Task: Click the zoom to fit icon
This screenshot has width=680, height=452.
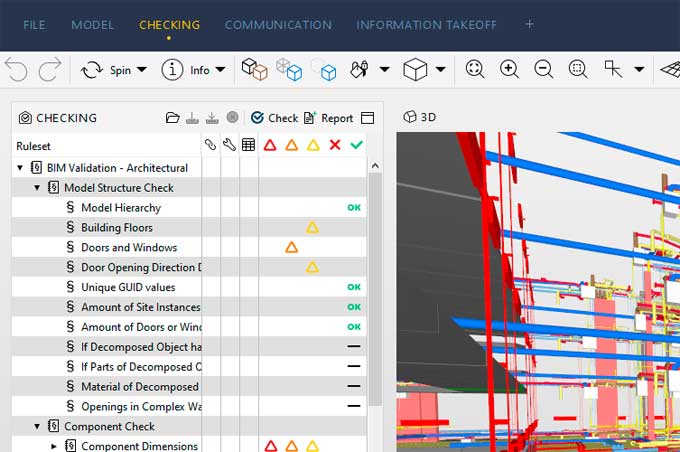Action: coord(475,69)
